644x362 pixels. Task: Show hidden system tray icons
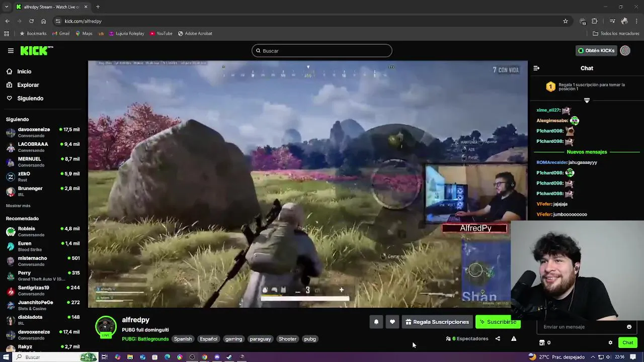click(594, 357)
